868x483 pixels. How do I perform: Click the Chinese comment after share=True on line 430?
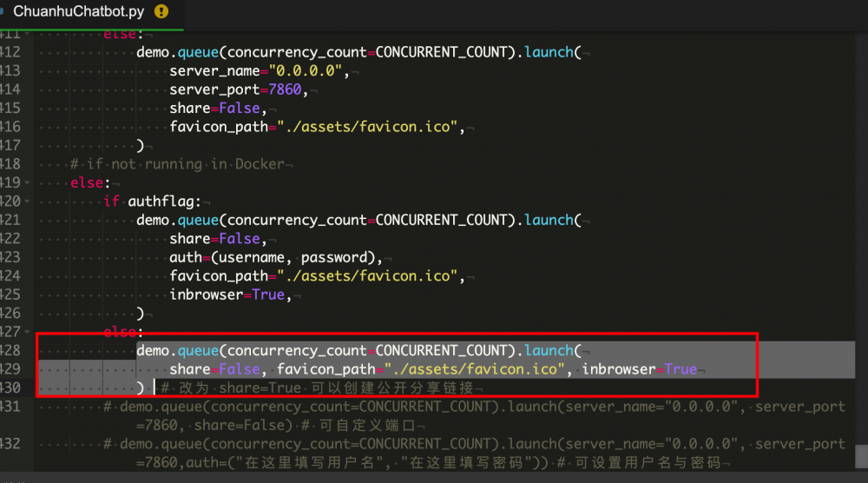[321, 387]
